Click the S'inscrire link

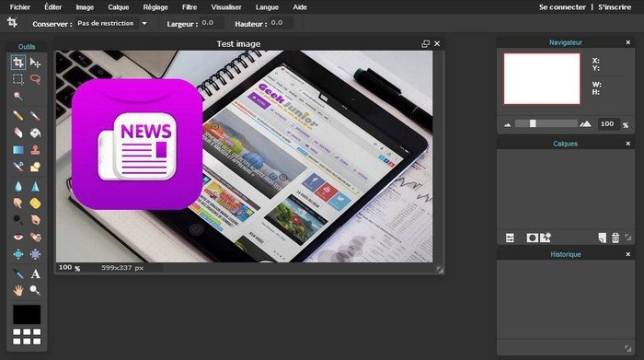point(615,7)
